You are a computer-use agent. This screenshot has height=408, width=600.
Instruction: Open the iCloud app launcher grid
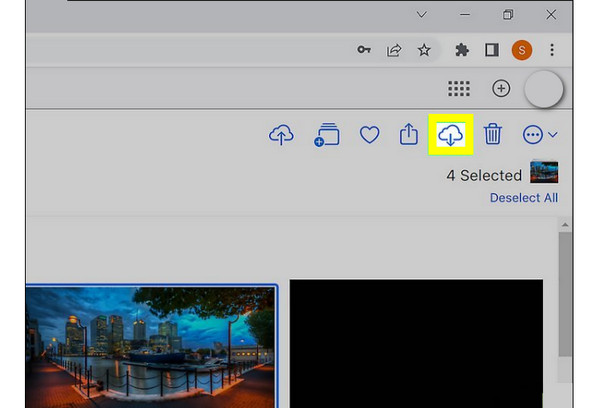pos(459,88)
